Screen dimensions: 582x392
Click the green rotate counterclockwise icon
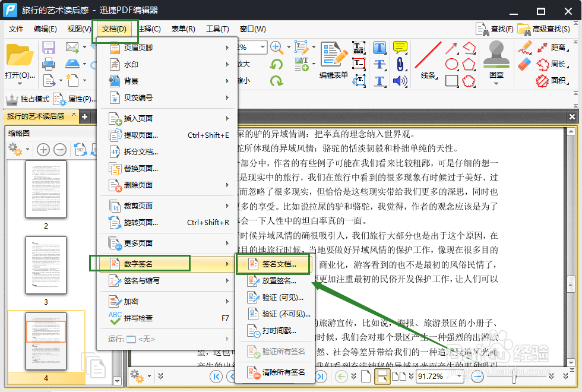(x=276, y=64)
